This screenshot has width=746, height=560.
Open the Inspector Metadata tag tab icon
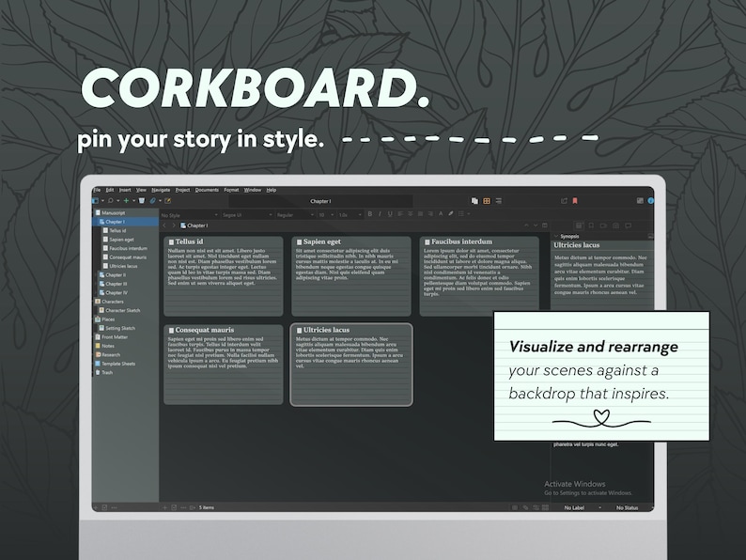603,226
